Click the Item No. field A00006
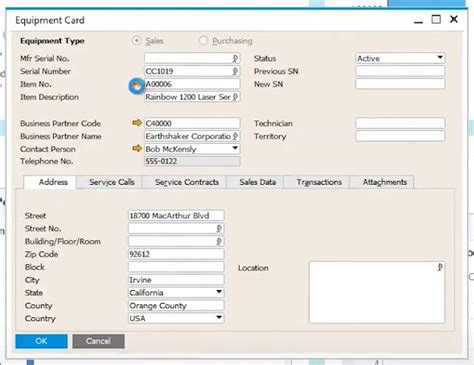This screenshot has height=365, width=474. [x=192, y=84]
